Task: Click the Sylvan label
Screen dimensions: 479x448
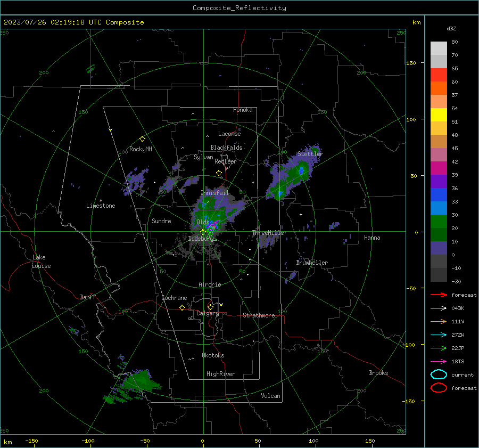Action: tap(203, 157)
